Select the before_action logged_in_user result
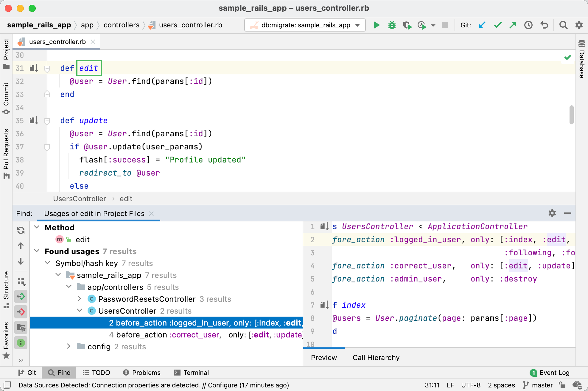This screenshot has width=588, height=391. (202, 323)
